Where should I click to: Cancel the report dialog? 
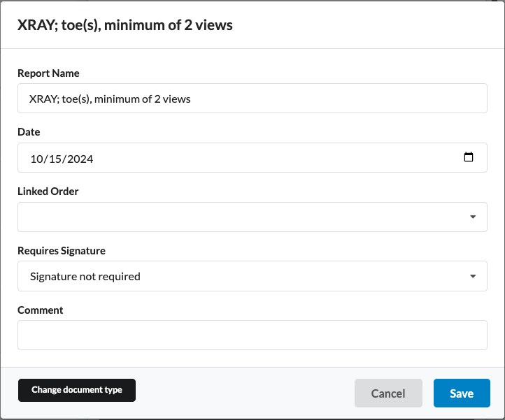(388, 393)
